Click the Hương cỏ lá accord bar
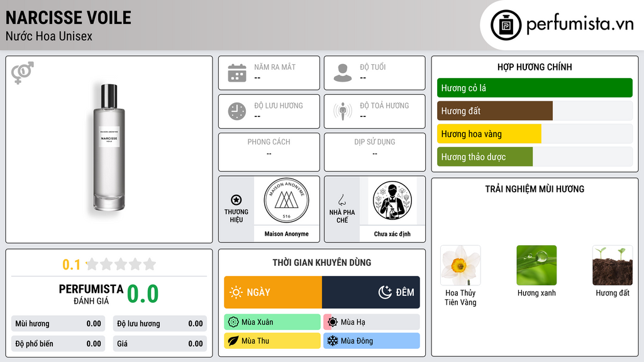Viewport: 644px width, 362px height. pyautogui.click(x=535, y=88)
